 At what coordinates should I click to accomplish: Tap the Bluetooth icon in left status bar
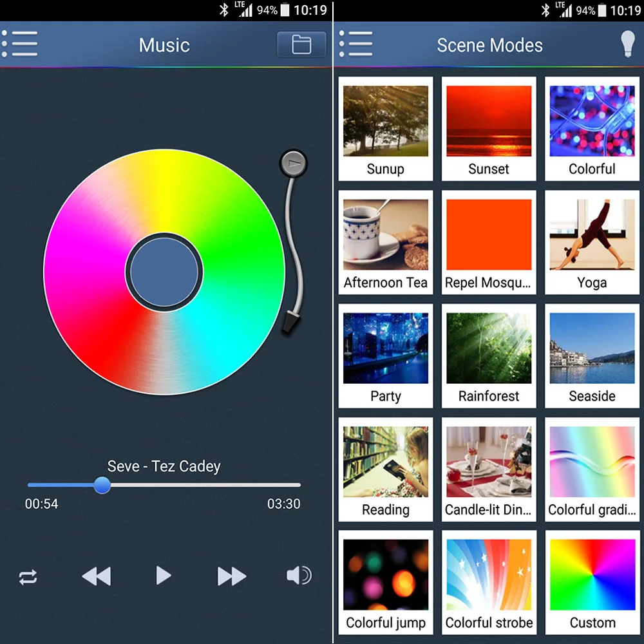click(223, 10)
